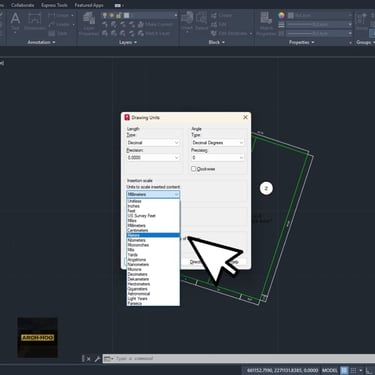
Task: Click the coordinates readout in status bar
Action: [282, 370]
